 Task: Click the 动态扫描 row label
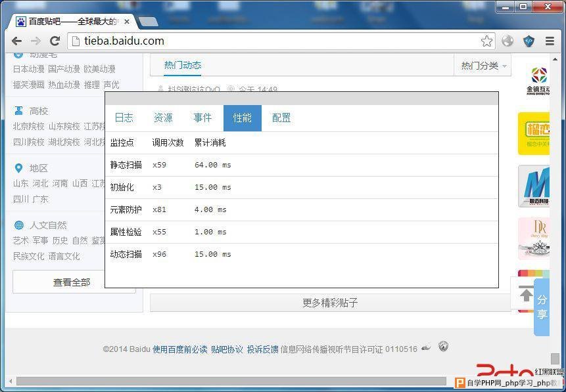point(126,255)
